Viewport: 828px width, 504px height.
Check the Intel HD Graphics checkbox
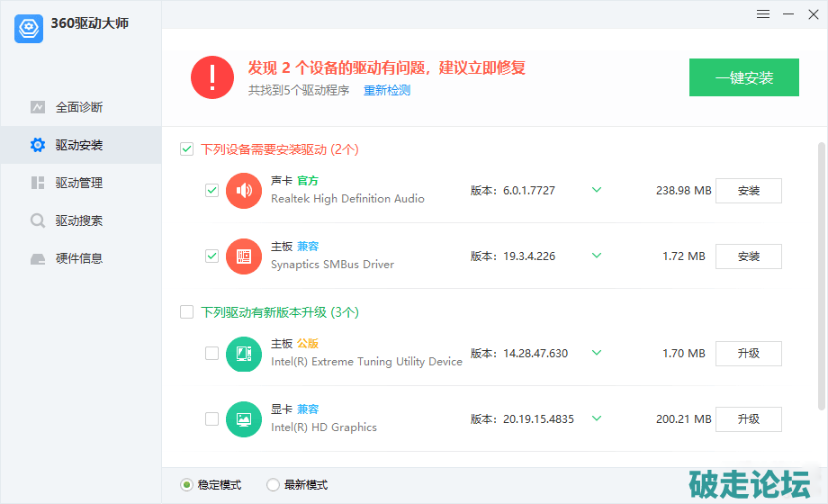coord(211,418)
